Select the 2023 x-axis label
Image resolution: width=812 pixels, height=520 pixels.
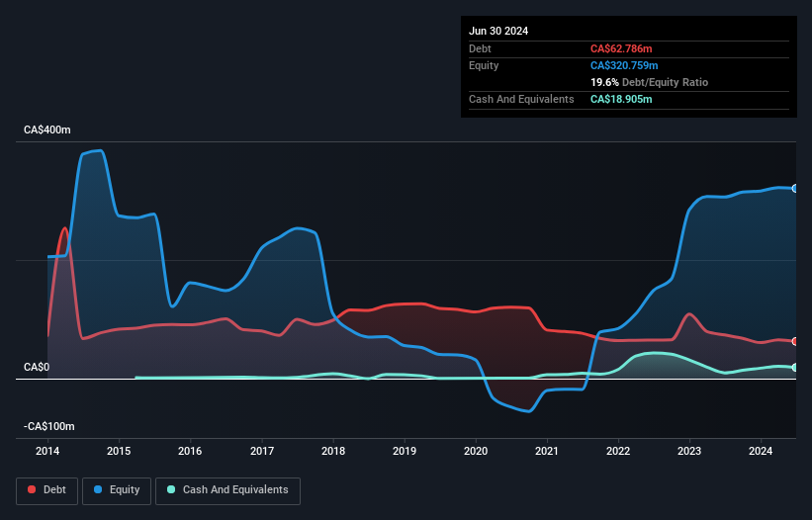coord(689,451)
